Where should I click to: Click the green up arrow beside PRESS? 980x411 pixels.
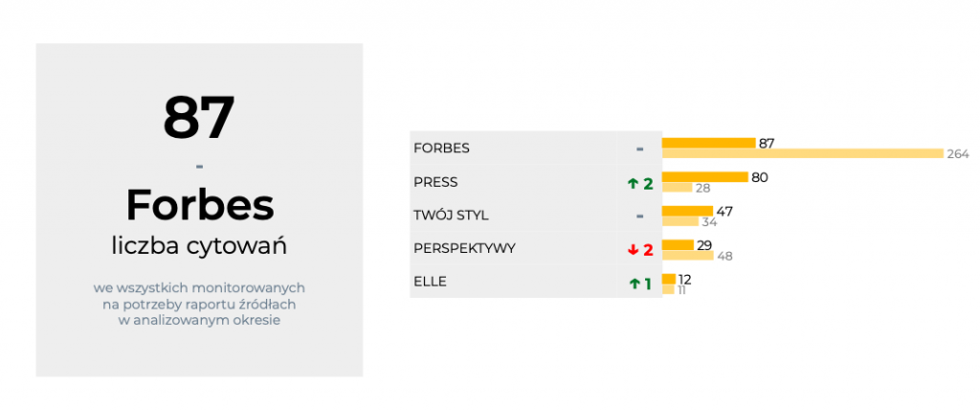(633, 183)
